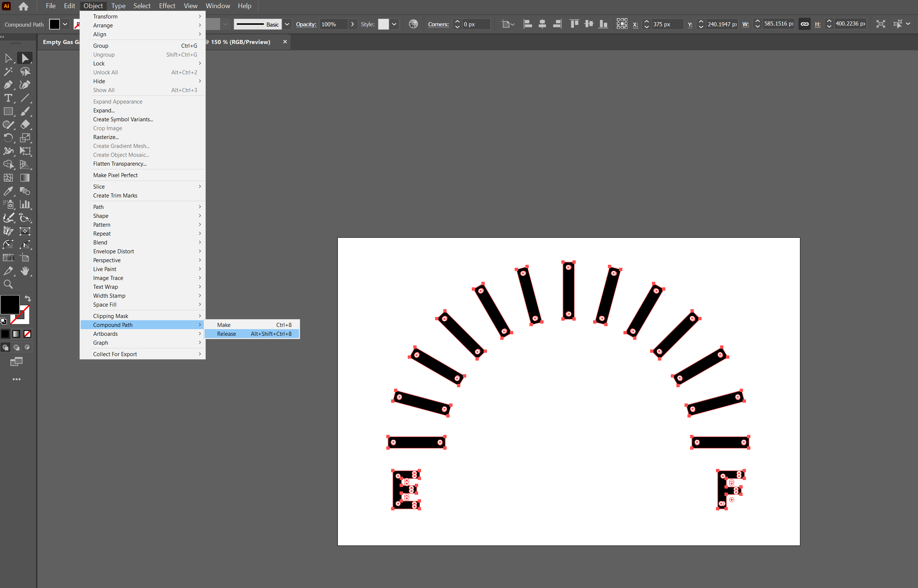This screenshot has width=918, height=588.
Task: Toggle constrain width and height proportions
Action: pyautogui.click(x=804, y=24)
